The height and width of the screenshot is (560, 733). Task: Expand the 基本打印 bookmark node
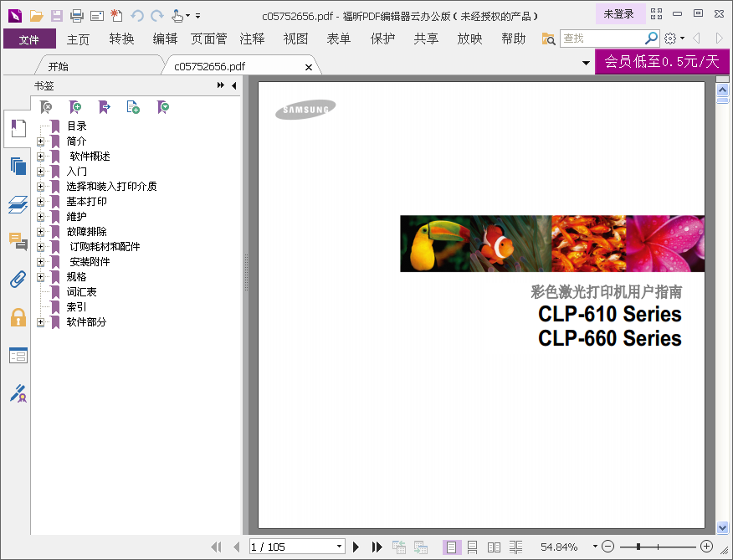(x=40, y=201)
